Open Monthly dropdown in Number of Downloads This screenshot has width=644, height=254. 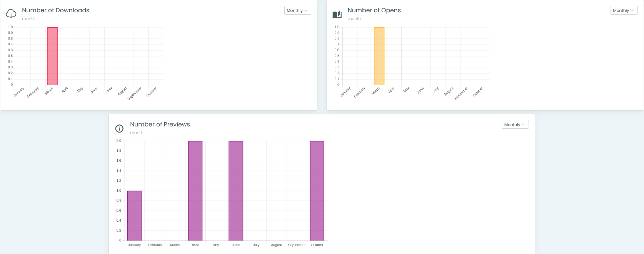[x=297, y=10]
